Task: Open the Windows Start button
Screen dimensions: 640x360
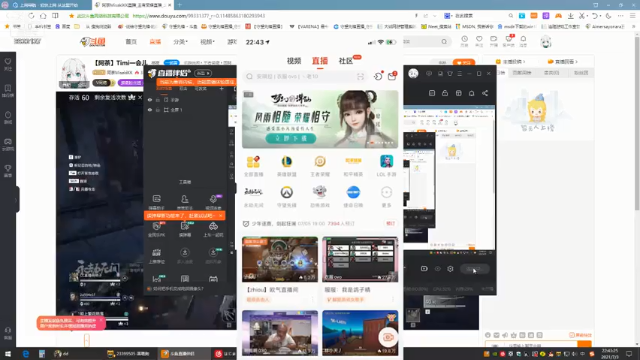Action: (x=8, y=354)
